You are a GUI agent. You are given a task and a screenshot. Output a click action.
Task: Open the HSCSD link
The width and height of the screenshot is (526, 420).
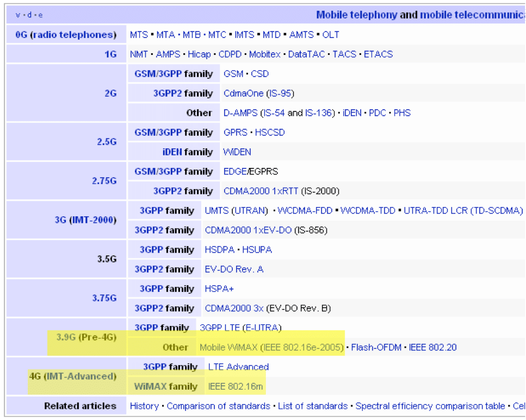(270, 132)
